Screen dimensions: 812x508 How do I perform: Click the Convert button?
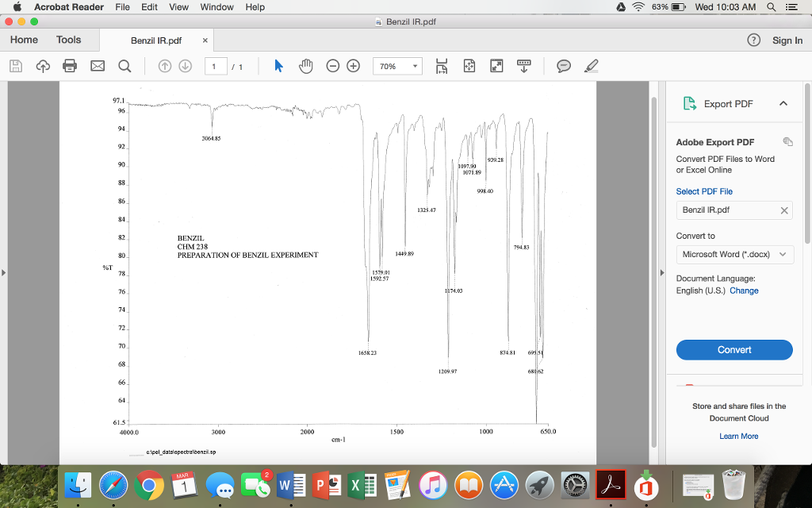coord(734,349)
